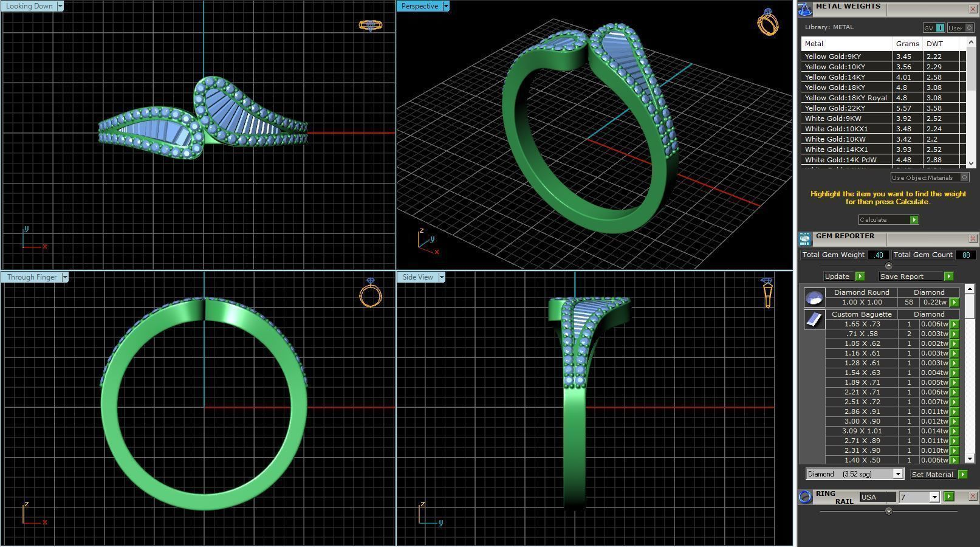Click the Gem Reporter panel icon
Image resolution: width=980 pixels, height=547 pixels.
click(805, 239)
